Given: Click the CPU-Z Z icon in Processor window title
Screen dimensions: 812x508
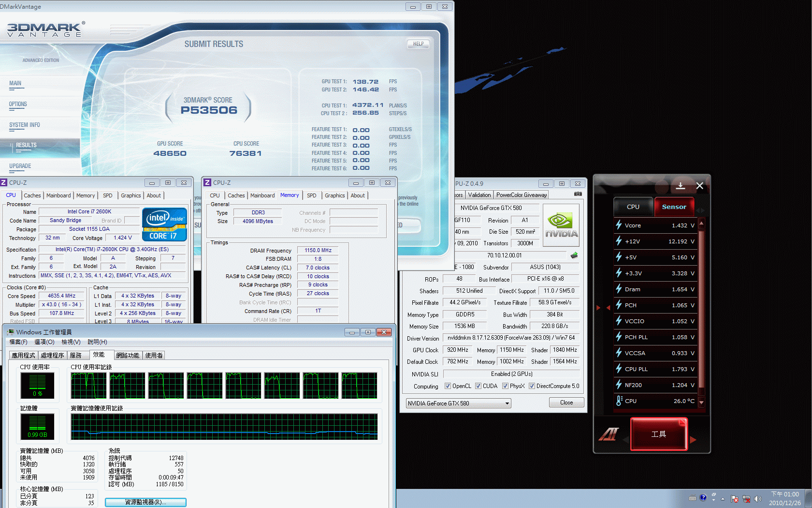Looking at the screenshot, I should tap(3, 182).
